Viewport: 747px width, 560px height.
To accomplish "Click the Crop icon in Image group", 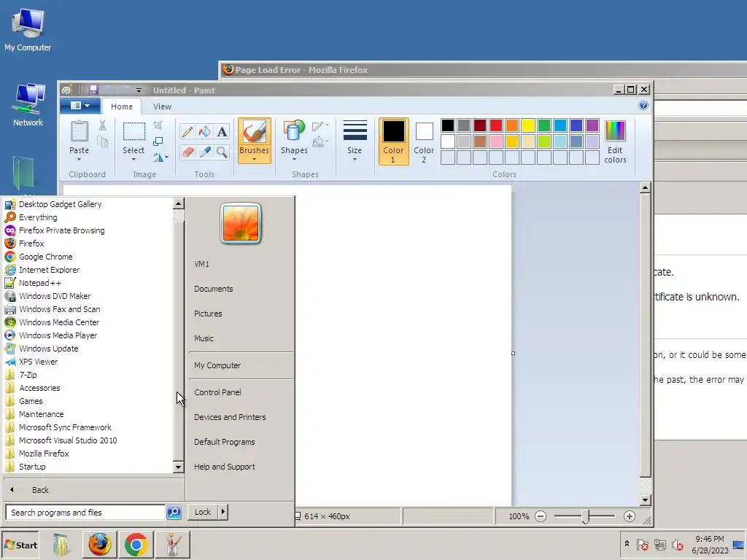I will [158, 125].
